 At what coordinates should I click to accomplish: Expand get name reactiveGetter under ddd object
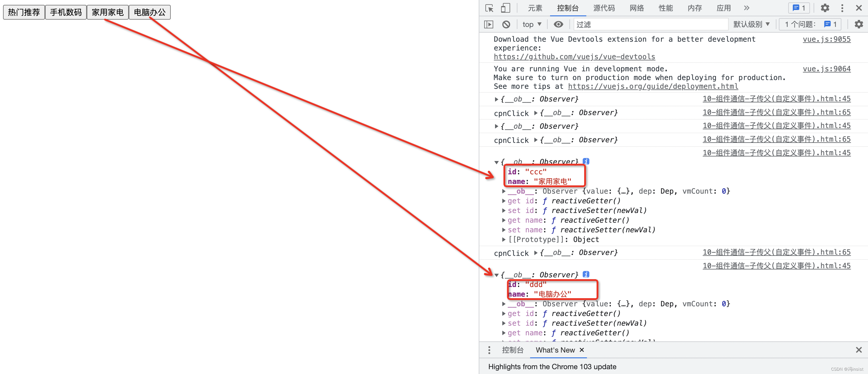504,333
